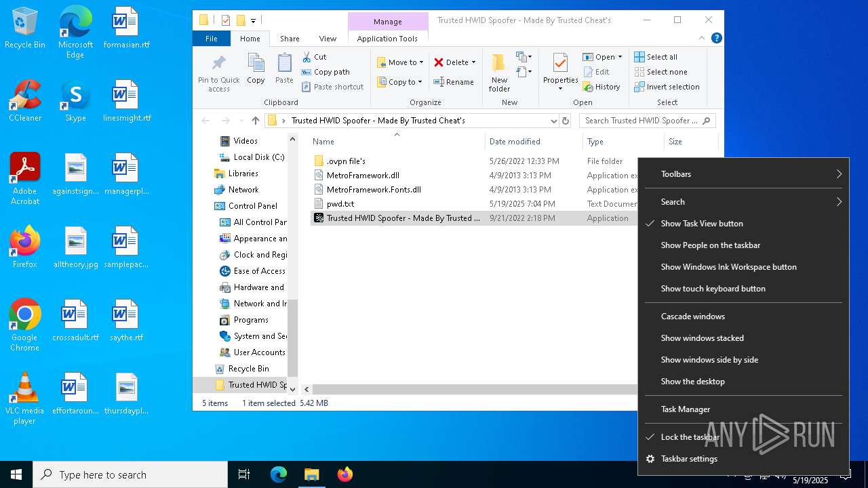This screenshot has height=488, width=868.
Task: Refresh the folder view
Action: click(x=566, y=121)
